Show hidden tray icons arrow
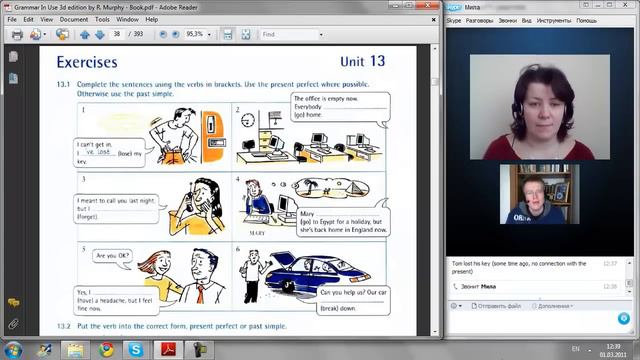This screenshot has height=360, width=640. click(x=589, y=350)
